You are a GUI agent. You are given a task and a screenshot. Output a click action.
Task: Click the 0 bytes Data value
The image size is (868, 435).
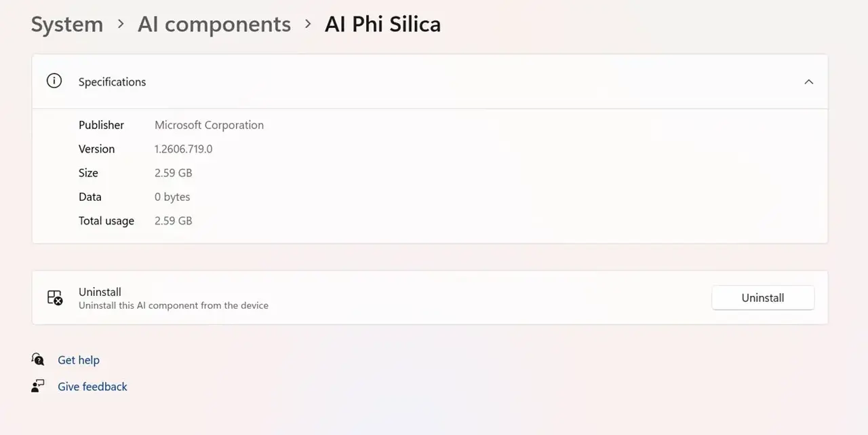[172, 197]
